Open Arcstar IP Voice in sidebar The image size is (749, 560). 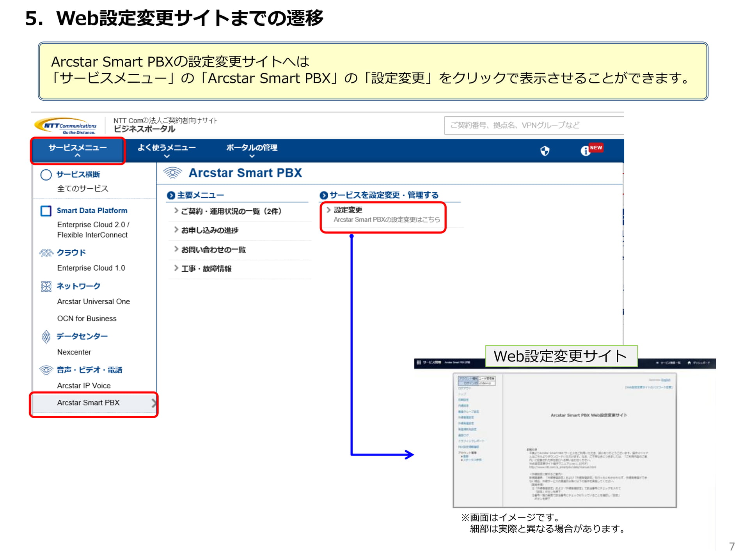(x=84, y=386)
